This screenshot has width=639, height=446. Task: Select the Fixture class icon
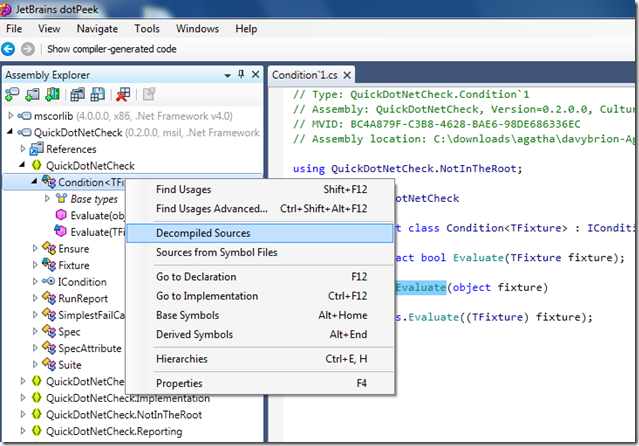(x=49, y=265)
